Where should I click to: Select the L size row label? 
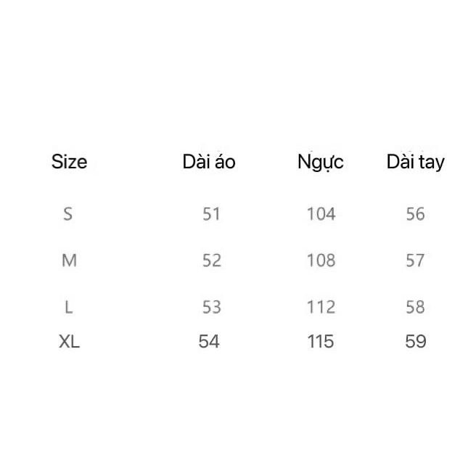(69, 307)
